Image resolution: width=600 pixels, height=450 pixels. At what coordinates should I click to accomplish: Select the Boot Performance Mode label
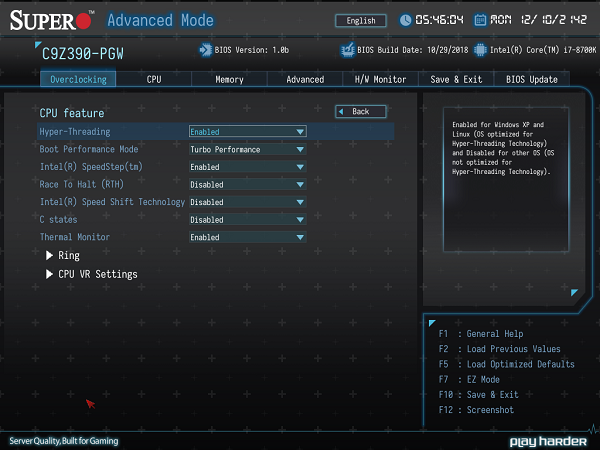click(89, 149)
